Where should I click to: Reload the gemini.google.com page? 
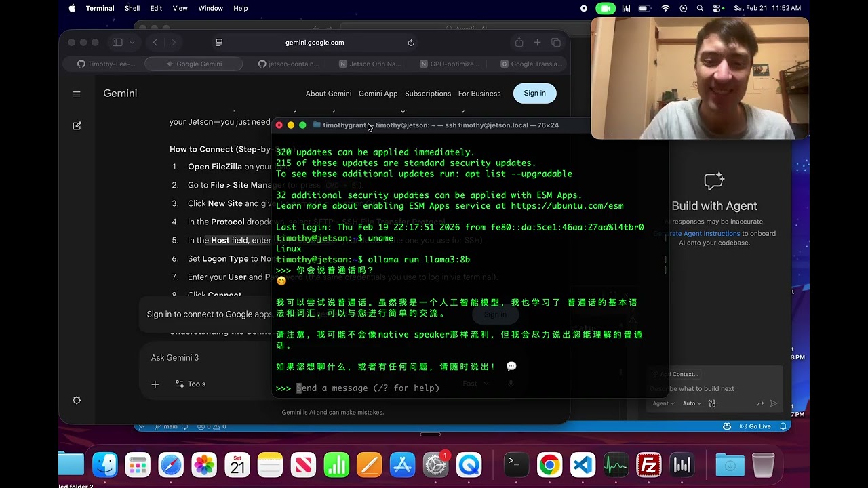tap(411, 43)
